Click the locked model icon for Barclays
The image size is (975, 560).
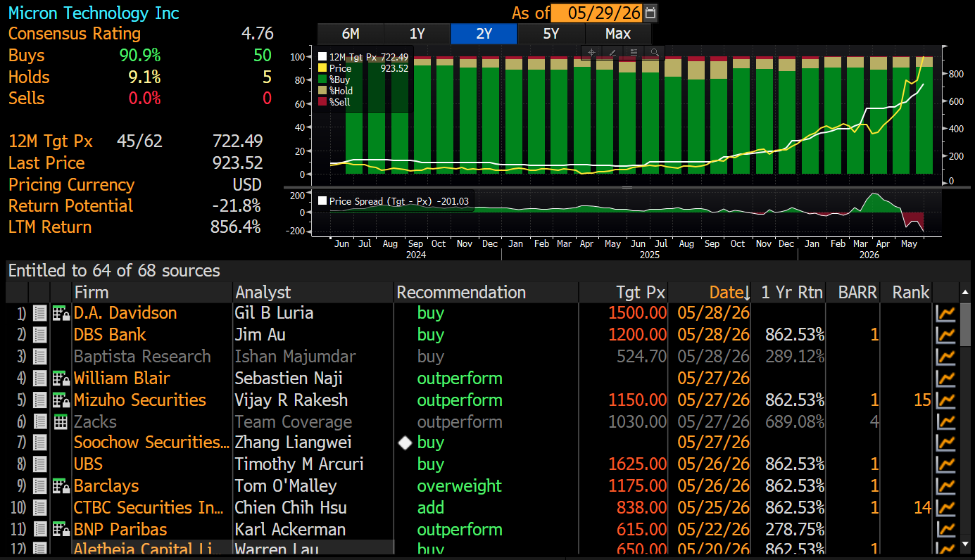[61, 486]
